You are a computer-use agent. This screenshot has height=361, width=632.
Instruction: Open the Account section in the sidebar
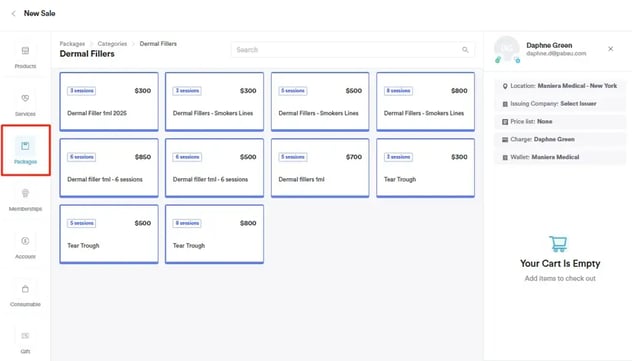point(25,247)
